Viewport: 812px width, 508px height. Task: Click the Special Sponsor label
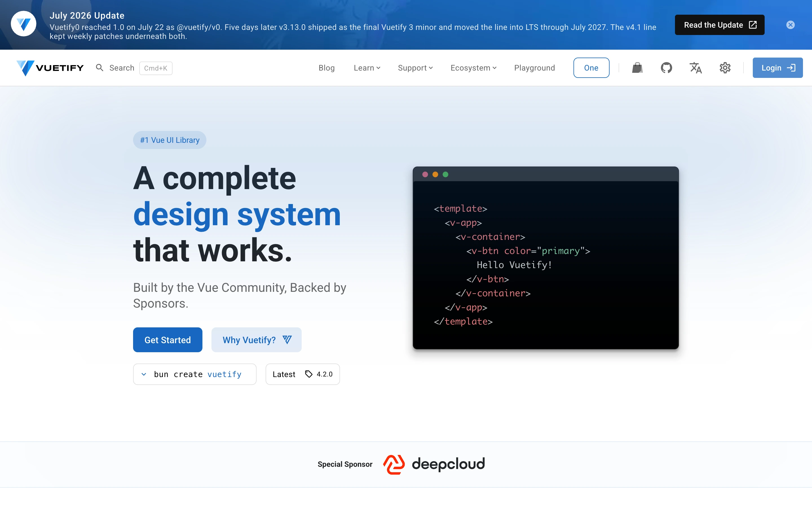[345, 464]
